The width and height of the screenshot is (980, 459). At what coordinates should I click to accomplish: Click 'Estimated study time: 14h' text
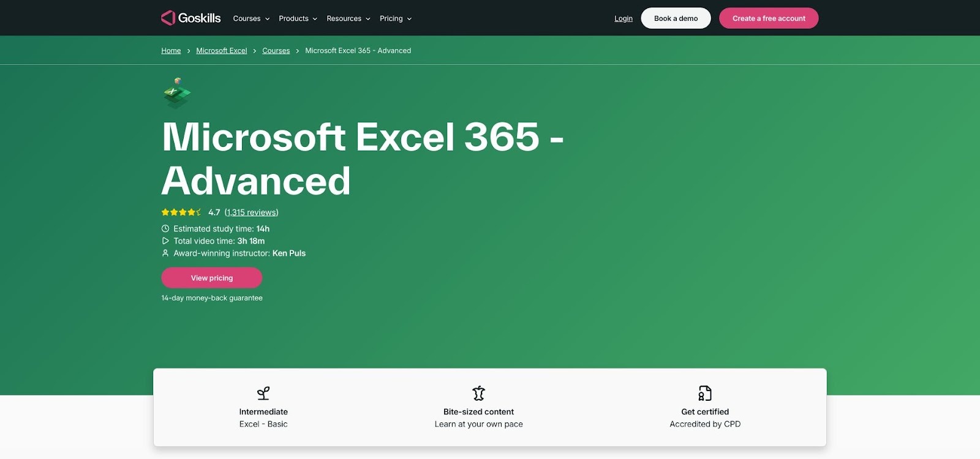point(221,229)
